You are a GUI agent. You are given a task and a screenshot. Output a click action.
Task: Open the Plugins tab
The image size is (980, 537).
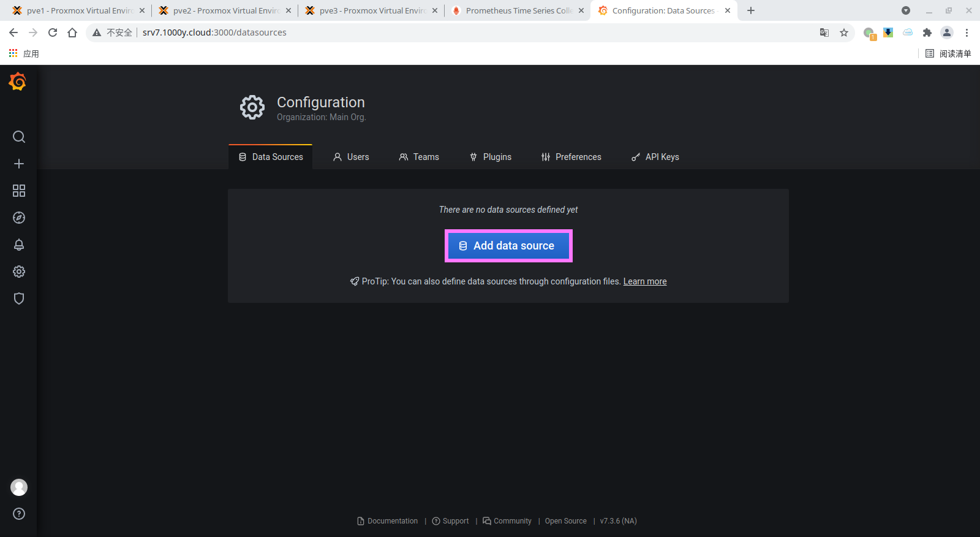pos(490,157)
